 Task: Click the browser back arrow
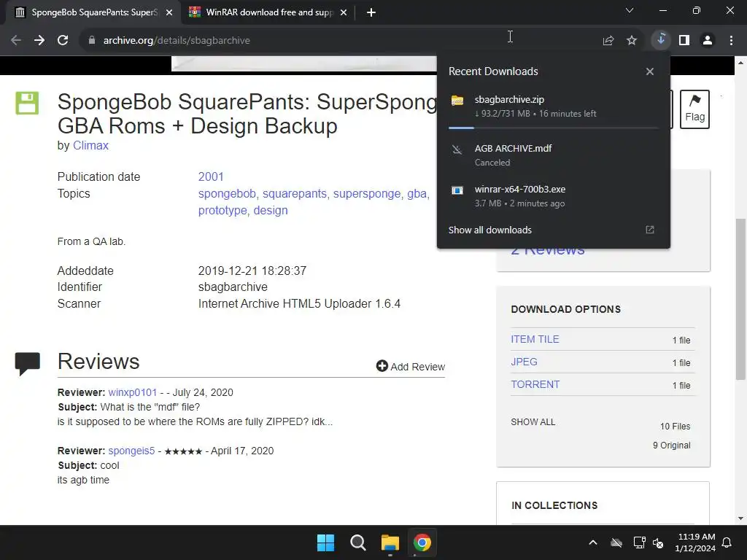tap(16, 41)
